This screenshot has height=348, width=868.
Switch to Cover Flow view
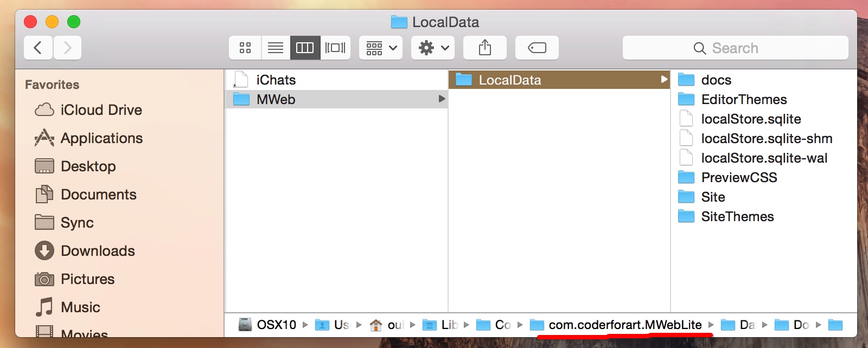(335, 48)
